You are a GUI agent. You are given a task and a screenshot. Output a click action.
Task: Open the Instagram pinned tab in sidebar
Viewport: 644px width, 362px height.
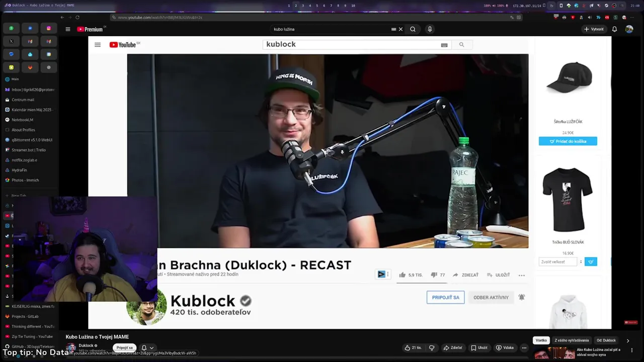[49, 28]
